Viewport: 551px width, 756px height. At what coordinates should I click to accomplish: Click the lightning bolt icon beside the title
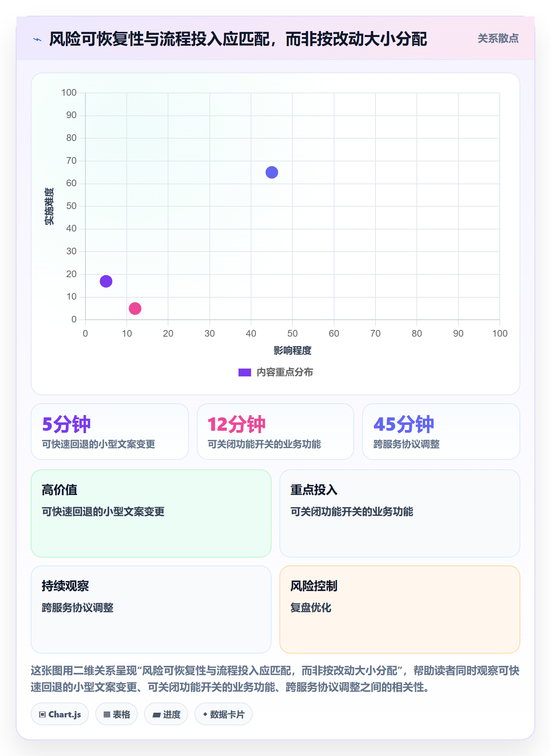[x=37, y=39]
